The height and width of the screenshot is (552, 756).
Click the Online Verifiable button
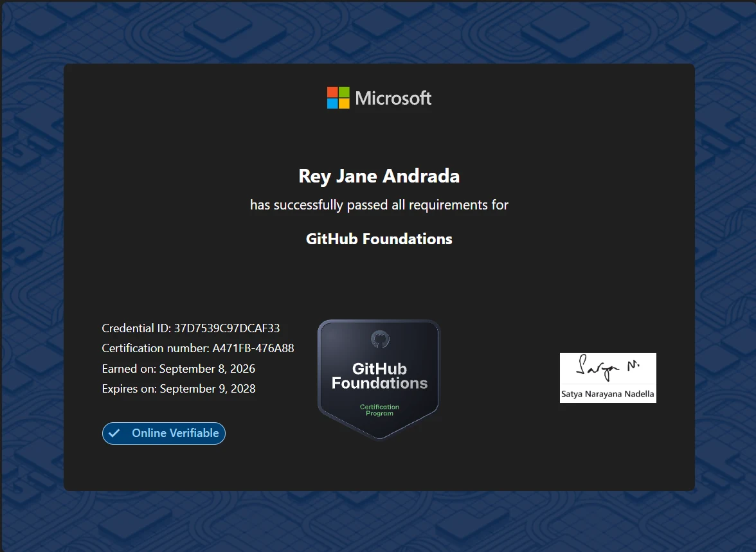click(164, 433)
